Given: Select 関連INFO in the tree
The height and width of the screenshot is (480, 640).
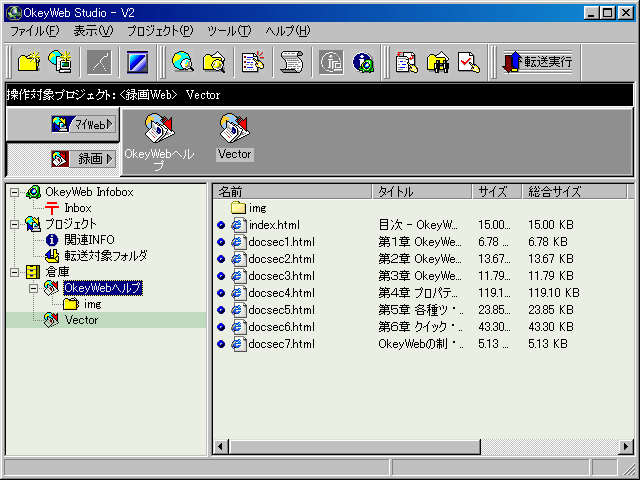Looking at the screenshot, I should 89,240.
